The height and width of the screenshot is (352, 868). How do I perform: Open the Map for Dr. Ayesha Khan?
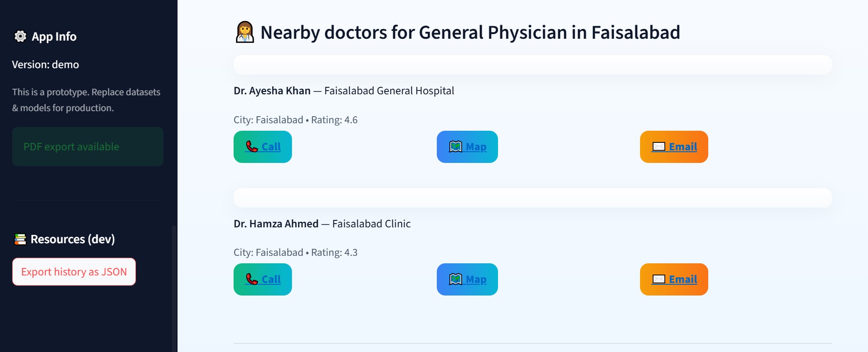tap(476, 146)
